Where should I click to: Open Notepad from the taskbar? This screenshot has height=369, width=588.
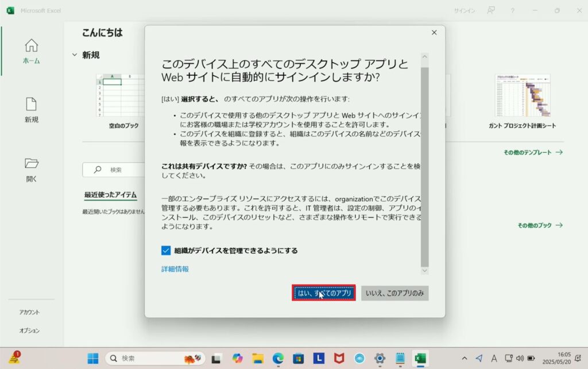(x=400, y=359)
